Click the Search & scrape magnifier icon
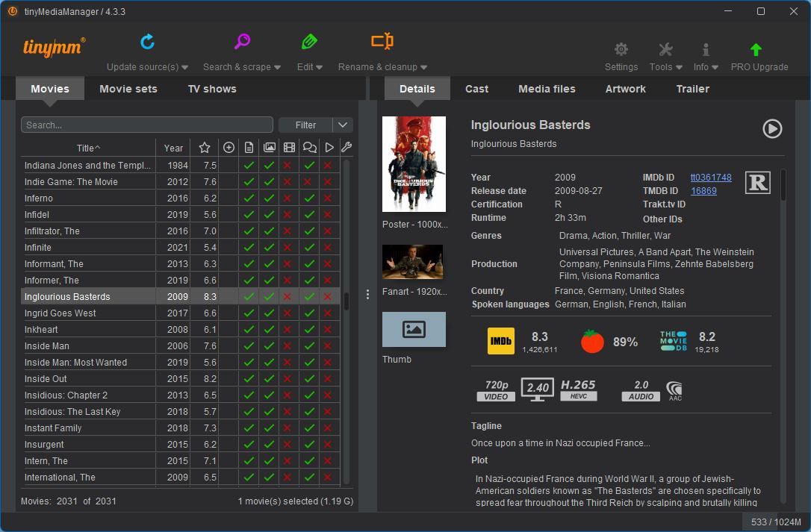This screenshot has height=532, width=811. click(242, 43)
